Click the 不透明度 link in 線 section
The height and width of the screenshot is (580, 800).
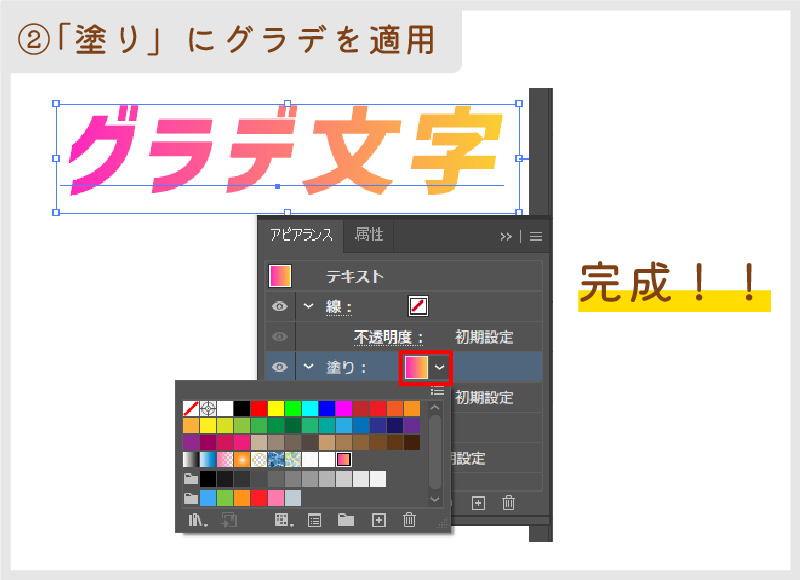pyautogui.click(x=388, y=337)
